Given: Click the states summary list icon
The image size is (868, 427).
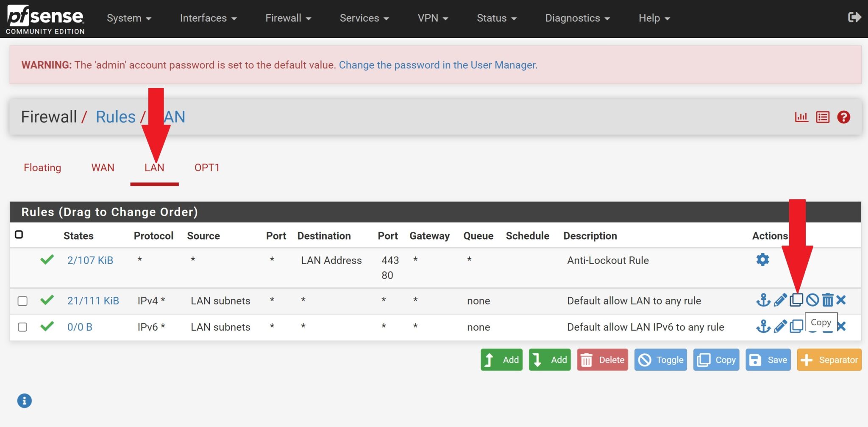Looking at the screenshot, I should click(x=823, y=117).
